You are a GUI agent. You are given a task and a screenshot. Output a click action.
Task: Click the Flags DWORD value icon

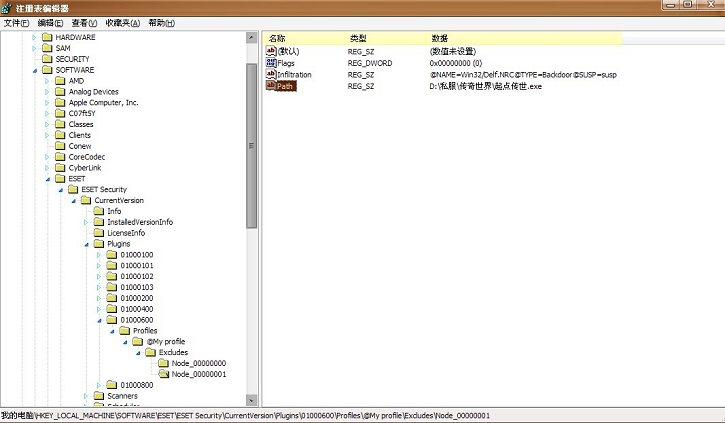[271, 62]
